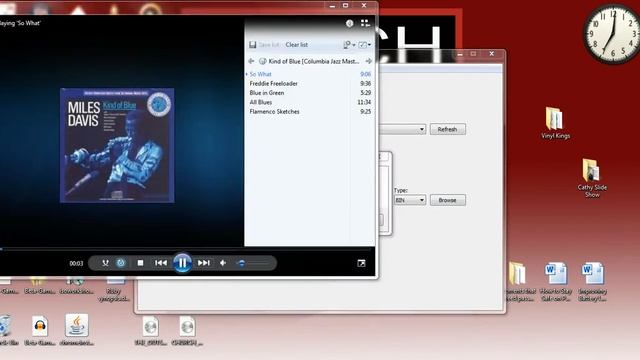Go to previous list with left arrow
Image resolution: width=640 pixels, height=360 pixels.
[x=251, y=61]
